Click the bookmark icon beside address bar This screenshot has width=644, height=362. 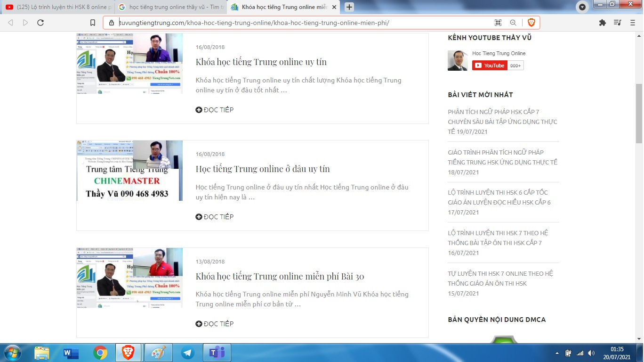pyautogui.click(x=93, y=23)
